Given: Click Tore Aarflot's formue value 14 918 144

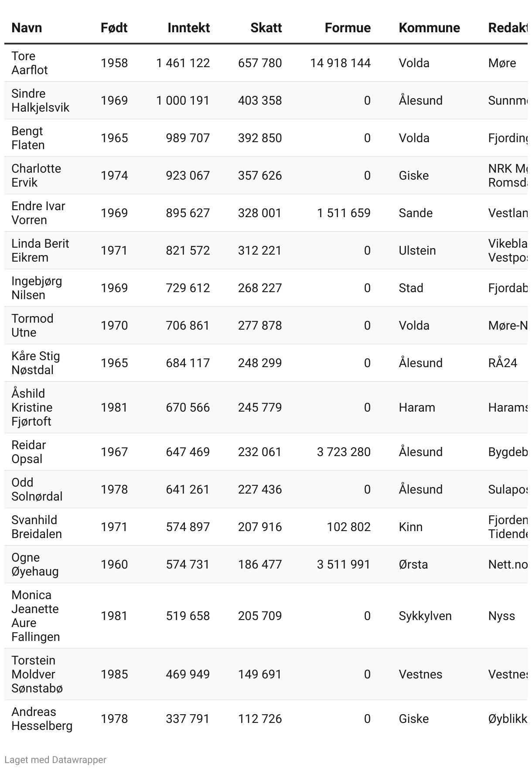Looking at the screenshot, I should coord(340,63).
